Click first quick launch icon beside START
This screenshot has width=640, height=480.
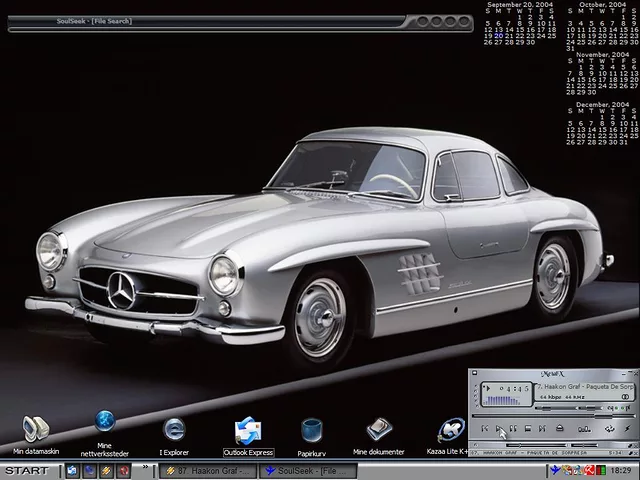(72, 471)
